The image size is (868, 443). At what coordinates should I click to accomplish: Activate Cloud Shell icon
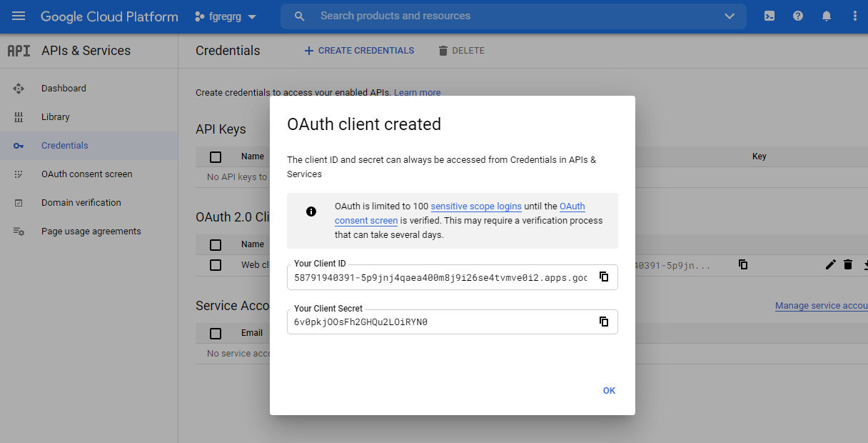click(769, 16)
